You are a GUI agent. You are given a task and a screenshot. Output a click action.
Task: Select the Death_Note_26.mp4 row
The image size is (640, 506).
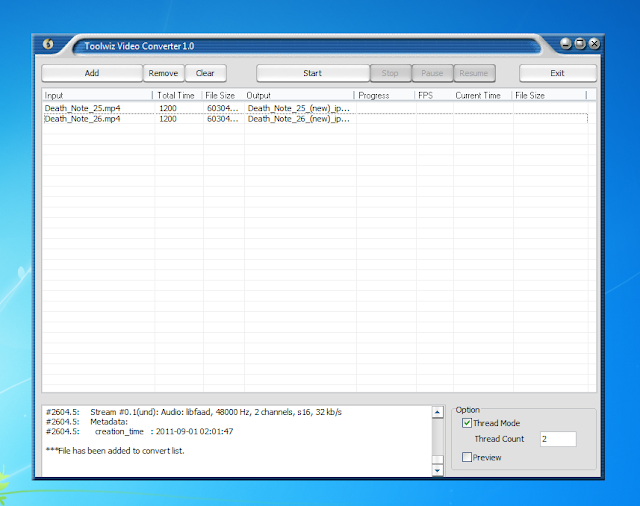(315, 119)
